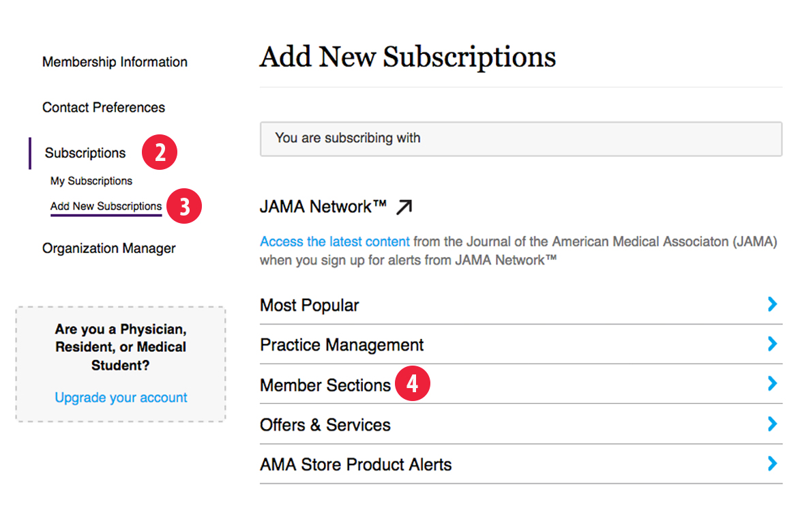Follow the Access the latest content link

tap(335, 241)
